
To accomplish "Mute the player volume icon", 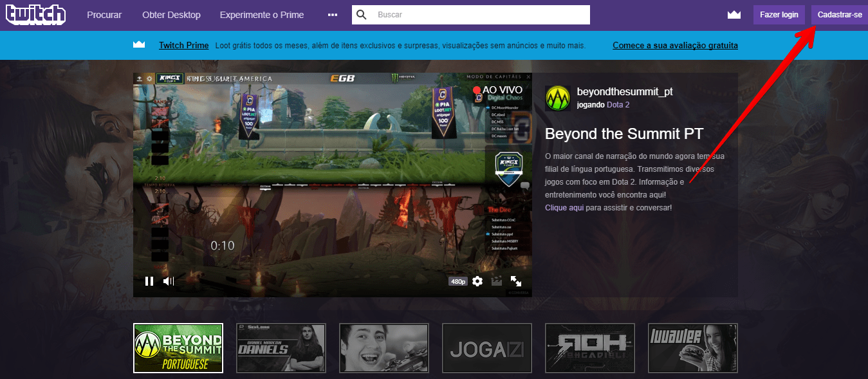I will pos(169,281).
